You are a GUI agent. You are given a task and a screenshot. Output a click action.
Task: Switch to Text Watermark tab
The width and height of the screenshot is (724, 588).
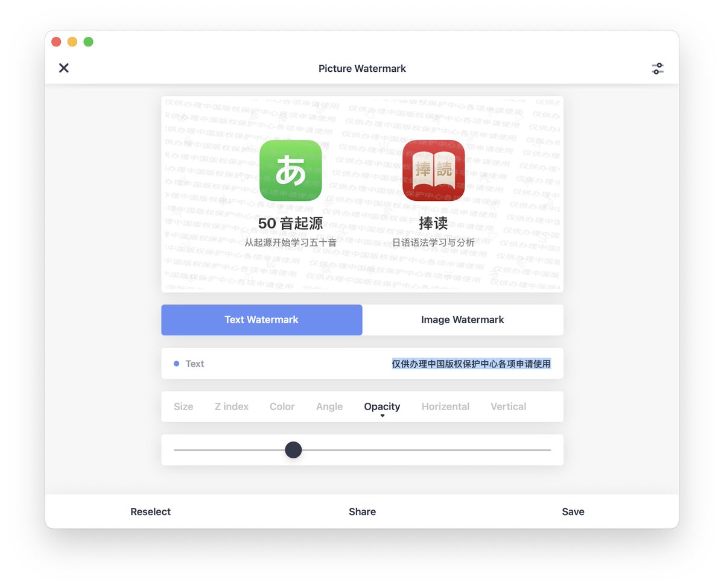pos(261,320)
